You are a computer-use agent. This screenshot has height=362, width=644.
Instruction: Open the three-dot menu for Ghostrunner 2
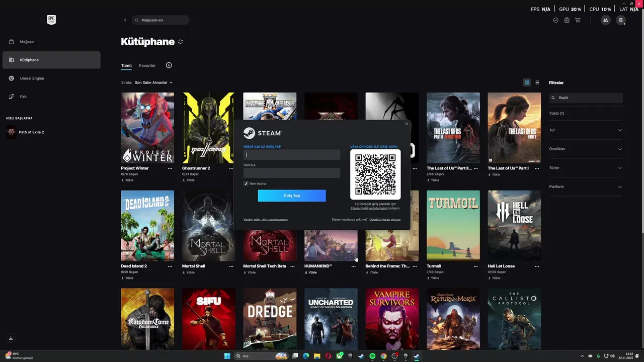(231, 168)
